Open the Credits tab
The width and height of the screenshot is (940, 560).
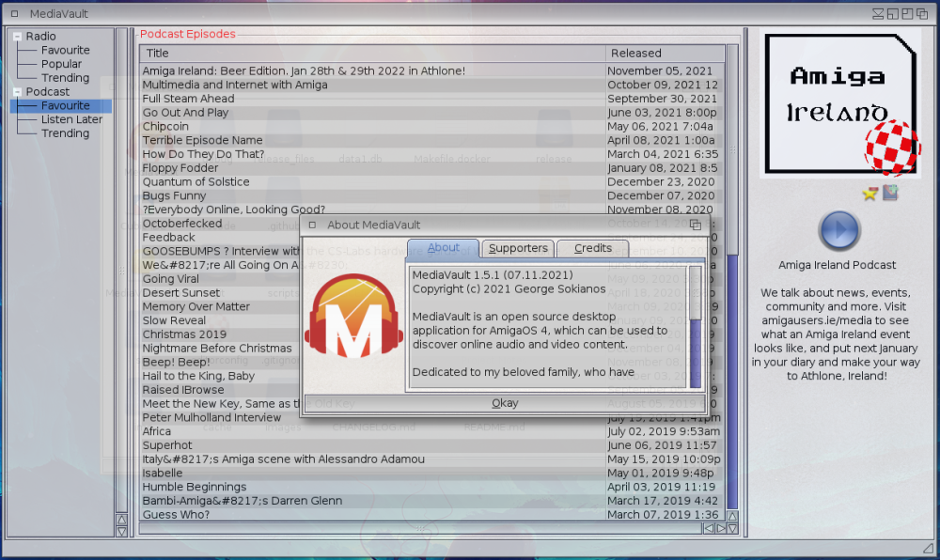tap(592, 249)
